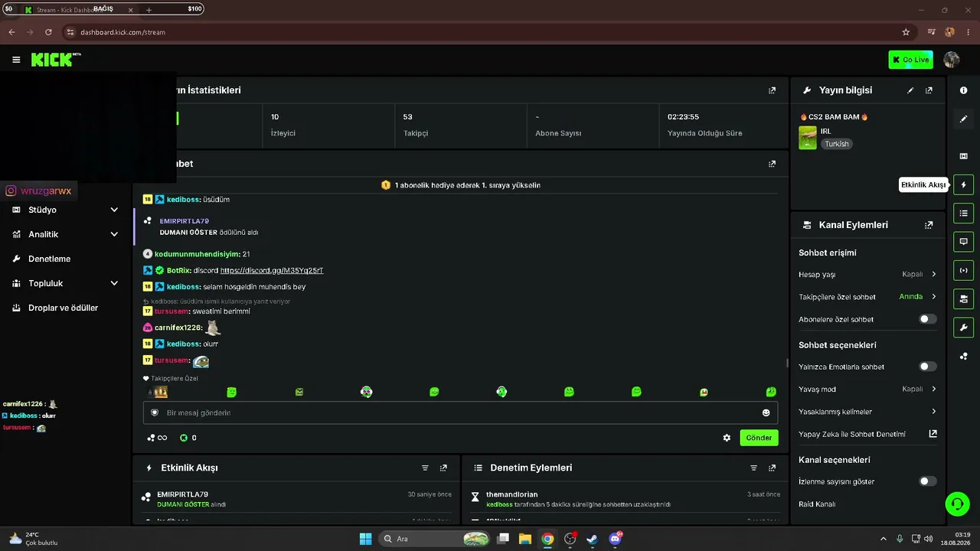Bookmark this page with the star icon
The image size is (980, 551).
(x=906, y=32)
